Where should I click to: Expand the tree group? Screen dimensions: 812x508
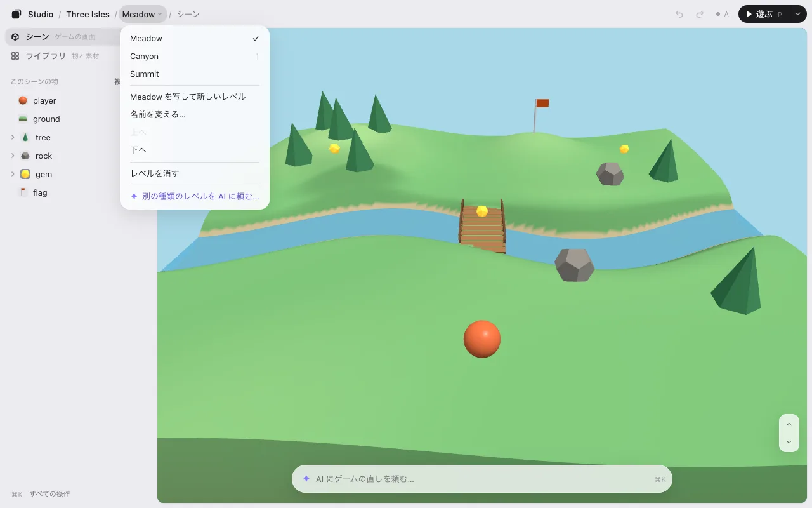coord(13,137)
